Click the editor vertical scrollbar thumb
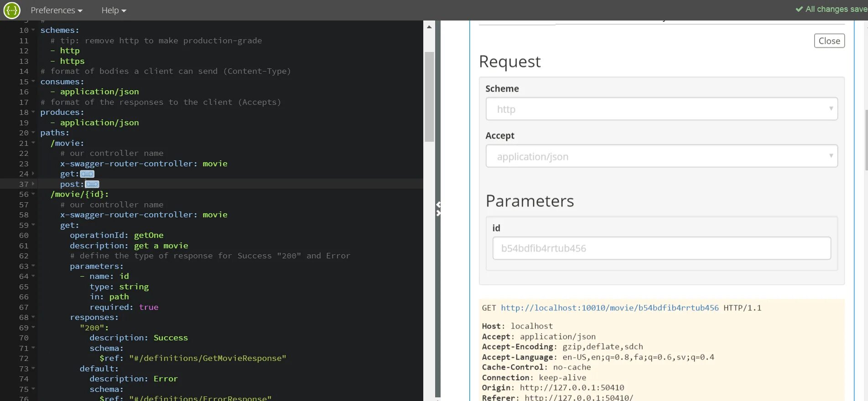The width and height of the screenshot is (868, 401). pos(429,96)
